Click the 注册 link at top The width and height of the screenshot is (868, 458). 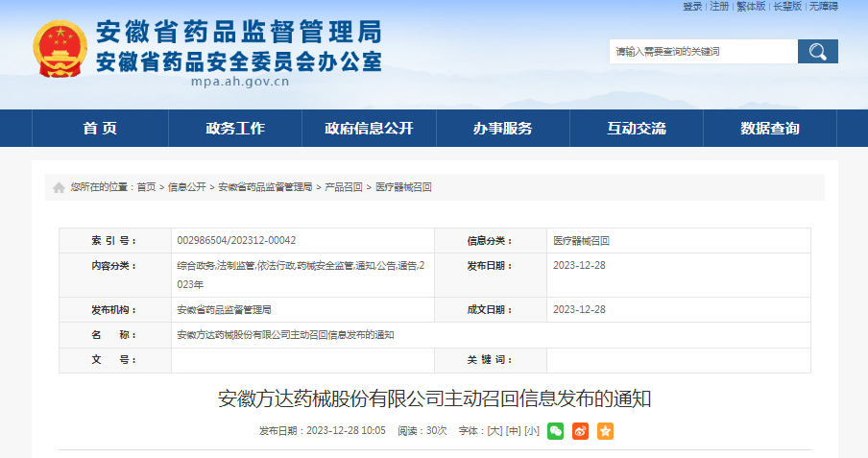click(x=719, y=6)
